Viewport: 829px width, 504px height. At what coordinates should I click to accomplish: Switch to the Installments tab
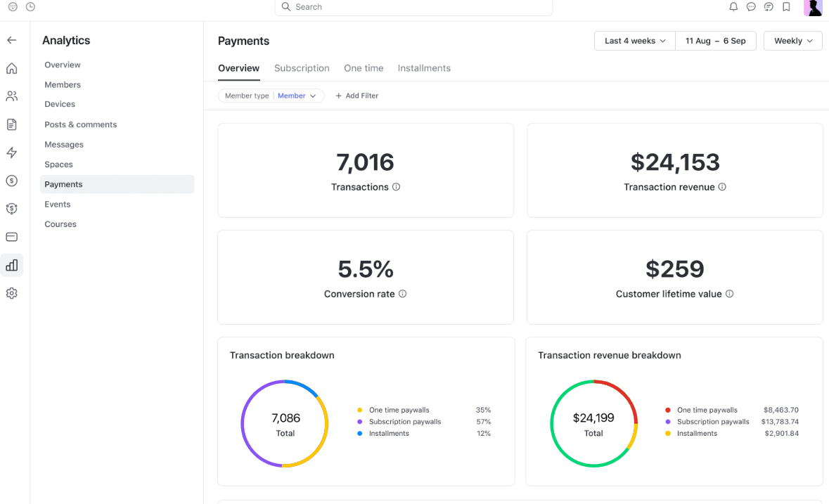tap(424, 68)
